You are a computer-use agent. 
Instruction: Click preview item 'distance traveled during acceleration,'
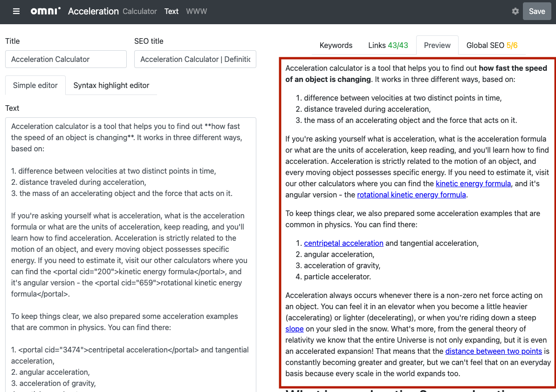pyautogui.click(x=367, y=109)
